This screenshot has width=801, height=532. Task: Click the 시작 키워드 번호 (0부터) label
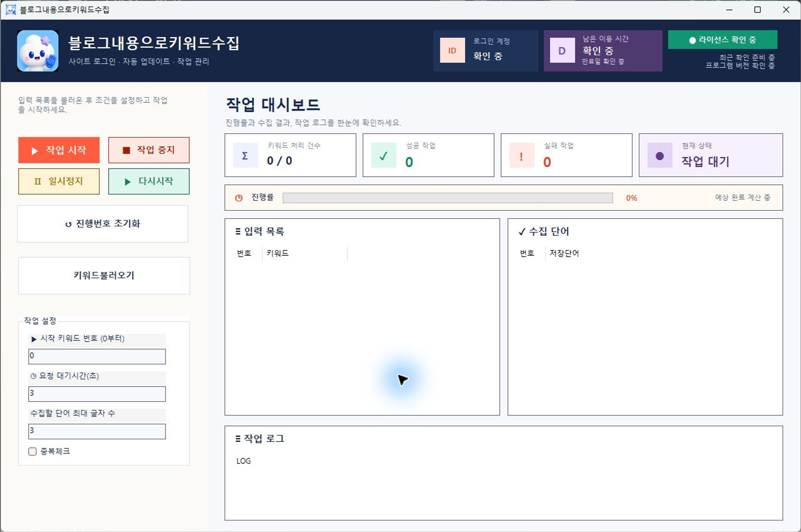tap(78, 339)
